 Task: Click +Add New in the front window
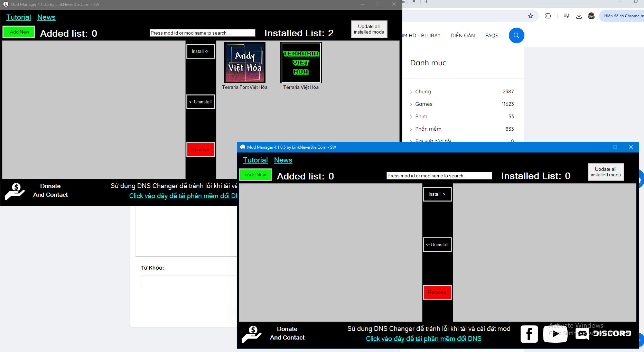(x=255, y=175)
